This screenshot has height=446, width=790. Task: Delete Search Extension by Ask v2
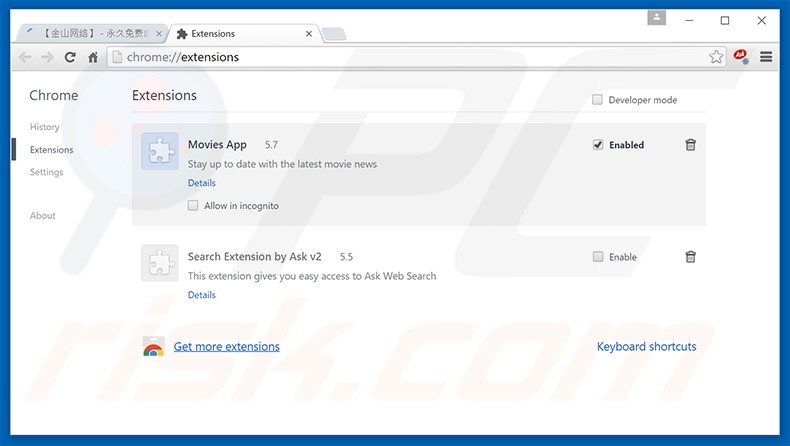click(690, 257)
